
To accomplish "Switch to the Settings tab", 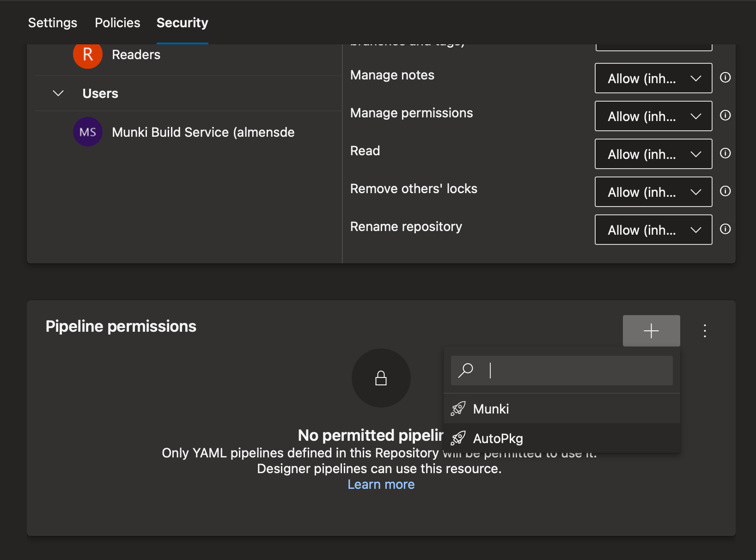I will (x=53, y=23).
